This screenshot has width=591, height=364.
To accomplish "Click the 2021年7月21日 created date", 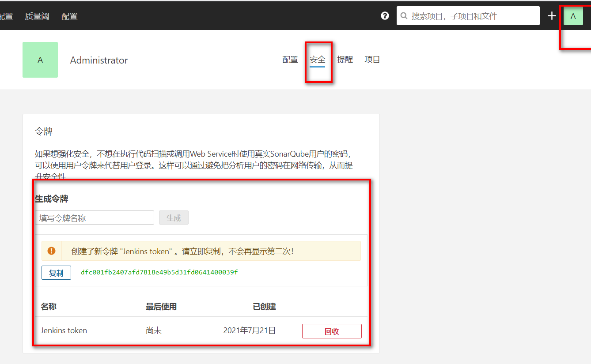I will coord(250,330).
